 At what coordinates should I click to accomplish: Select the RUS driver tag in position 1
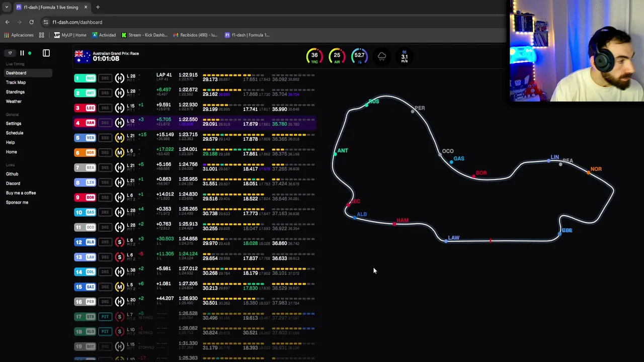click(x=85, y=78)
